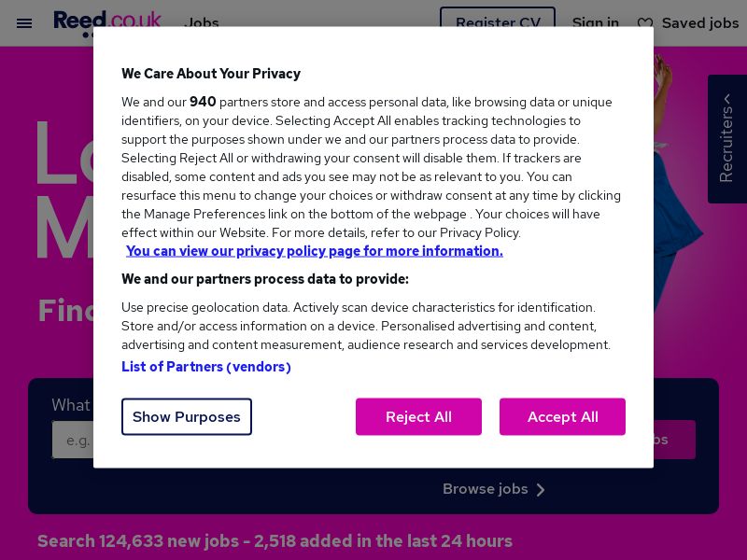Expand the Recruiters side tab
Viewport: 747px width, 560px height.
[x=726, y=140]
